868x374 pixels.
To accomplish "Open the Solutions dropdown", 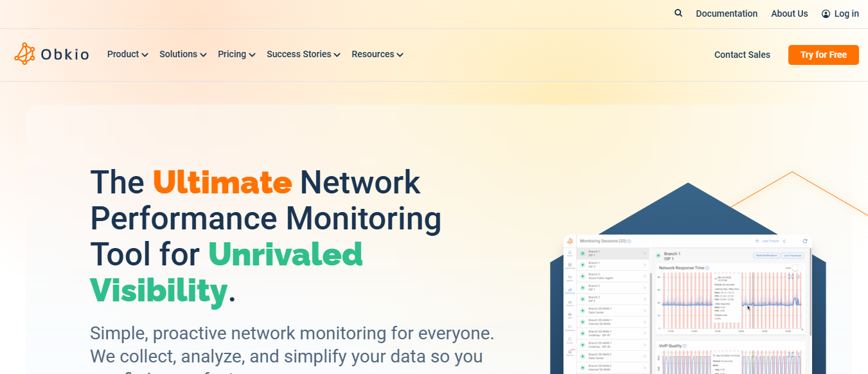I will [182, 55].
